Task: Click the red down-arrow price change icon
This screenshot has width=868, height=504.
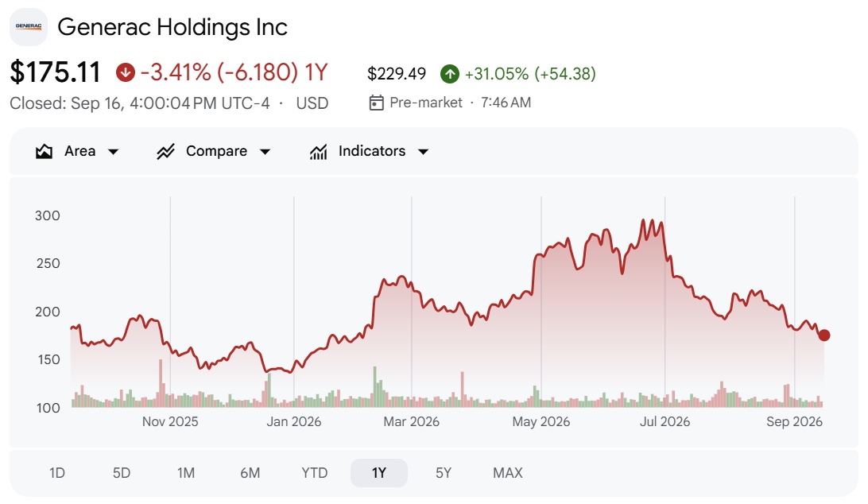Action: pyautogui.click(x=126, y=72)
